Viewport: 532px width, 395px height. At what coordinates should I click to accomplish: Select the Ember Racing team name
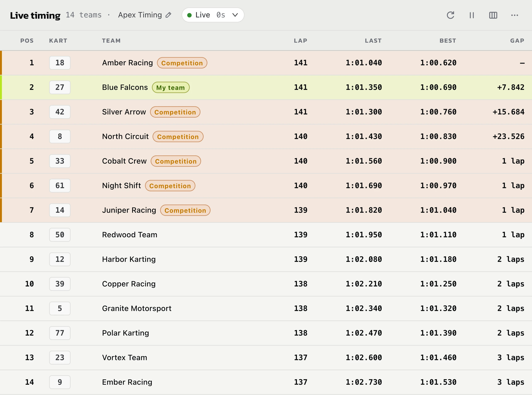click(x=127, y=382)
